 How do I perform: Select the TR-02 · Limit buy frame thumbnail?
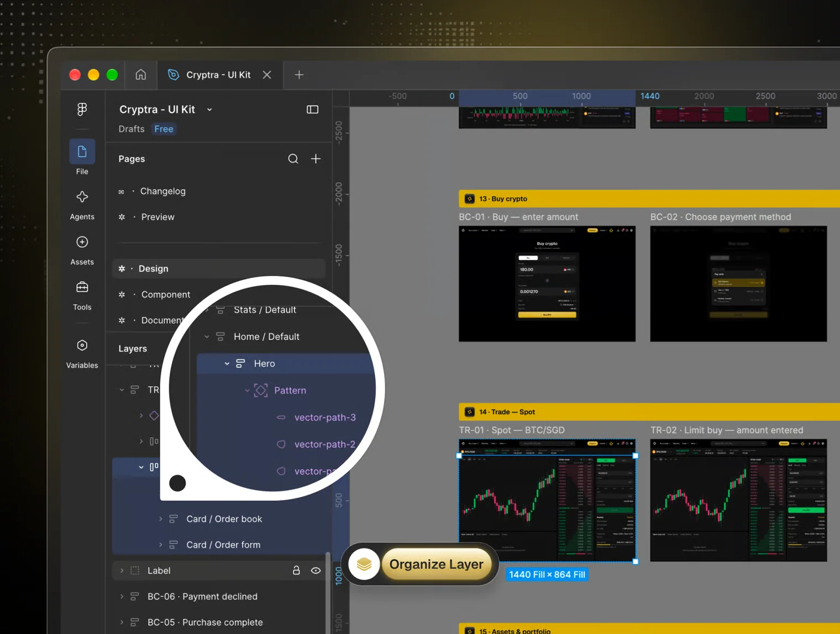[738, 500]
